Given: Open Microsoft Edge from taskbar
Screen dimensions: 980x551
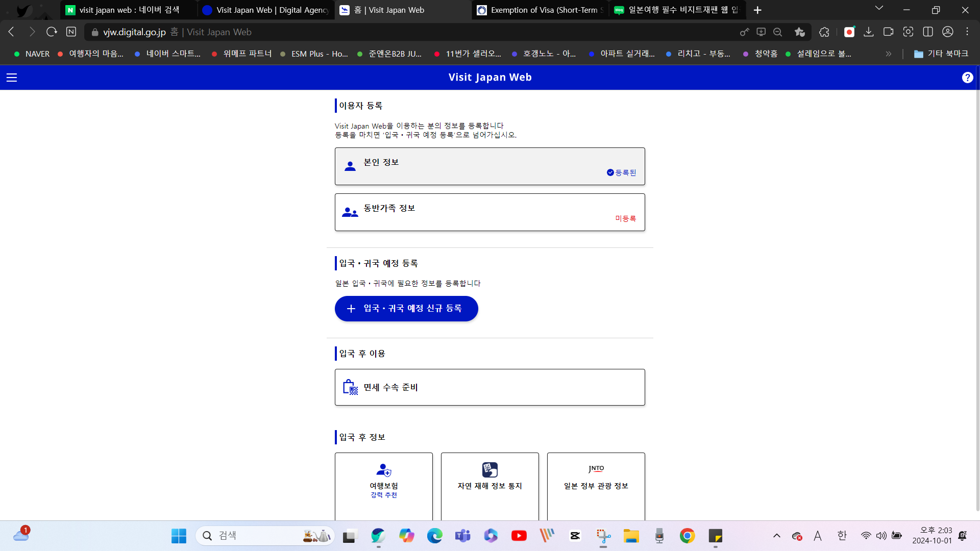Looking at the screenshot, I should (x=435, y=536).
